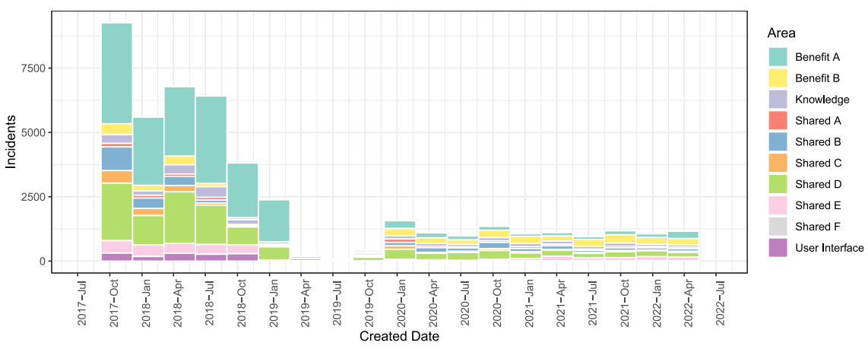Click the blue Shared B segment in 2017-Oct bar
The width and height of the screenshot is (868, 349).
pyautogui.click(x=117, y=158)
